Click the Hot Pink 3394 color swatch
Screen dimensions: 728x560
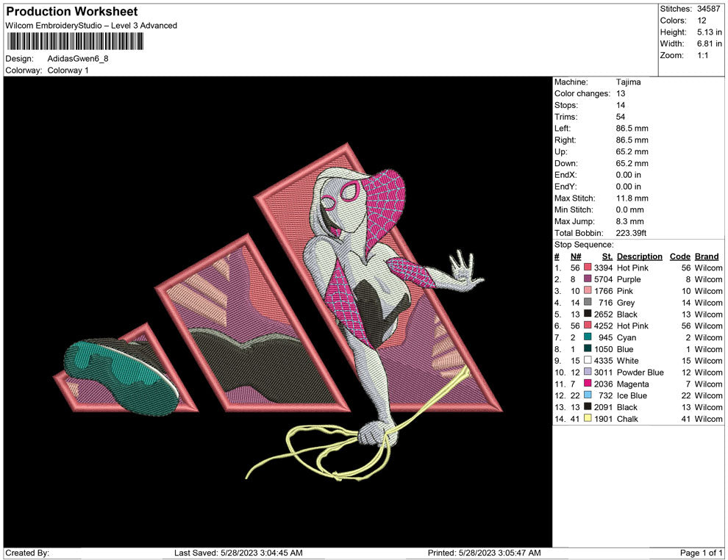pos(588,268)
